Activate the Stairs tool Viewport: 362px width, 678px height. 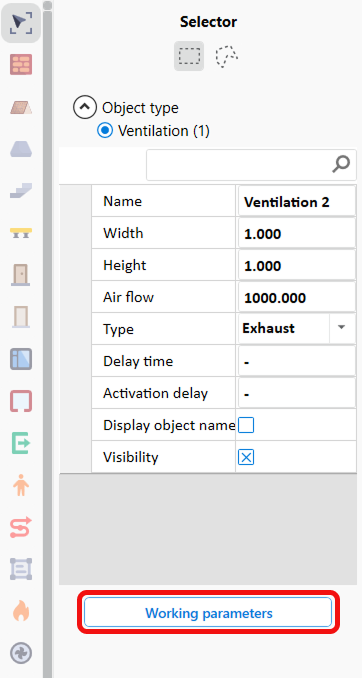21,191
